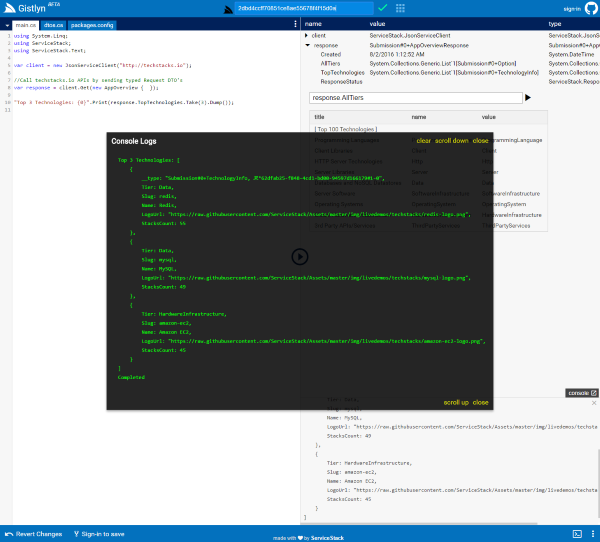
Task: Open the console popout button
Action: [582, 393]
